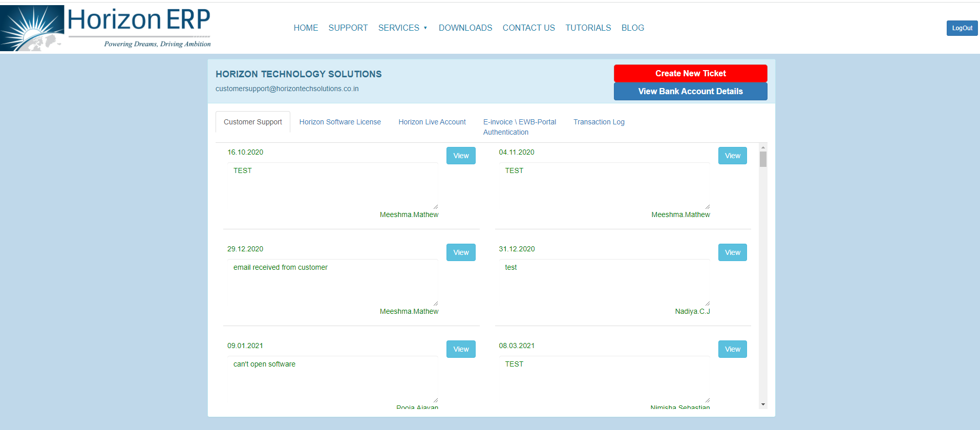Click the 'test' text in 31.12.2020 ticket
Screen dimensions: 980x430
(510, 267)
